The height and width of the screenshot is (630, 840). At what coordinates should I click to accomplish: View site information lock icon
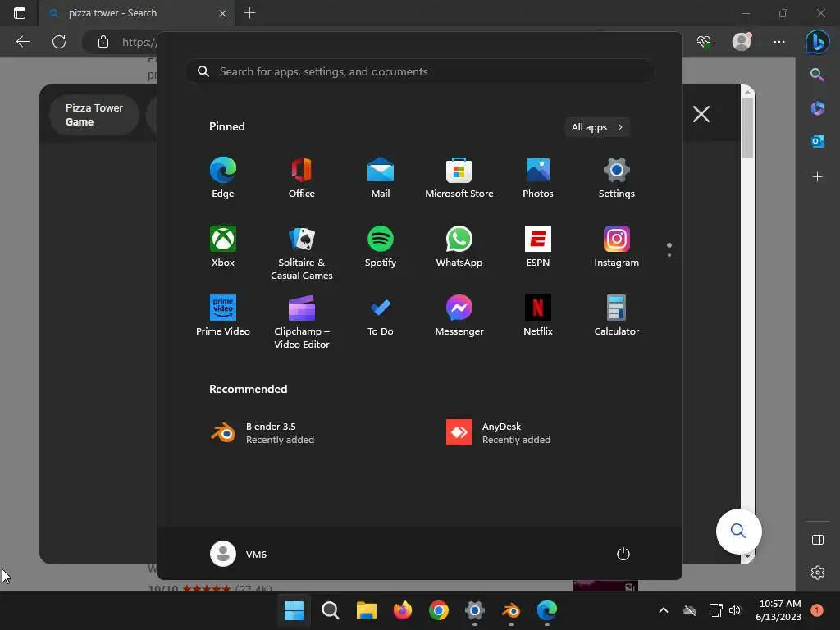click(103, 42)
